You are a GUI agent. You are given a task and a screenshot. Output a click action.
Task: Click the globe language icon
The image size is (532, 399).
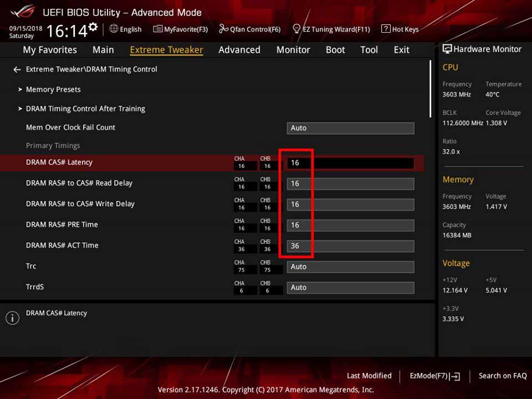click(114, 29)
